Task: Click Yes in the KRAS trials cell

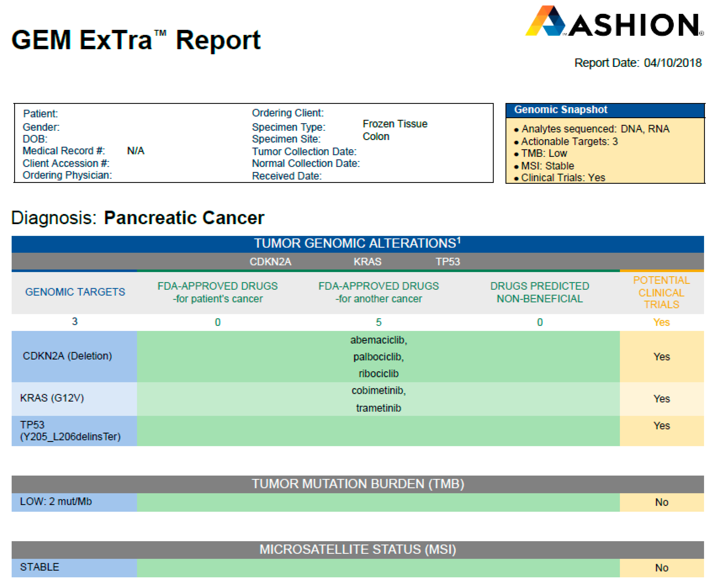Action: point(661,399)
